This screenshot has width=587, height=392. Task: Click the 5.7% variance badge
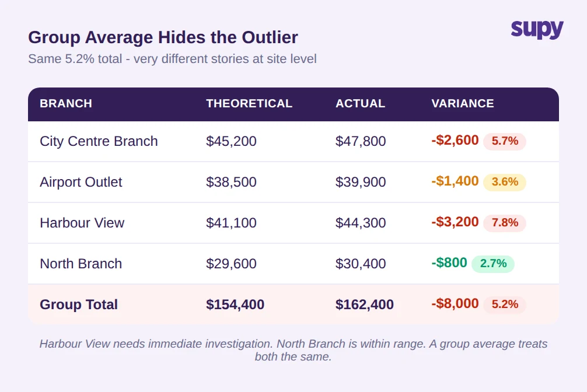[505, 141]
